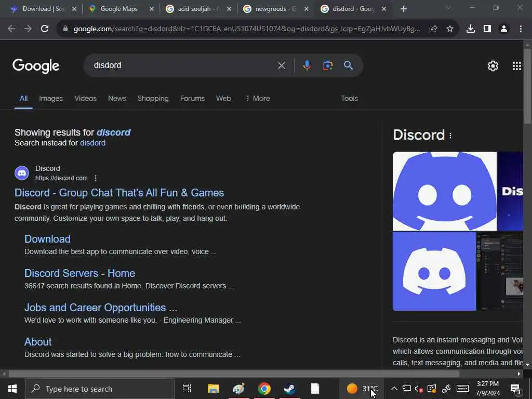
Task: Open the Download sitelink
Action: click(47, 239)
